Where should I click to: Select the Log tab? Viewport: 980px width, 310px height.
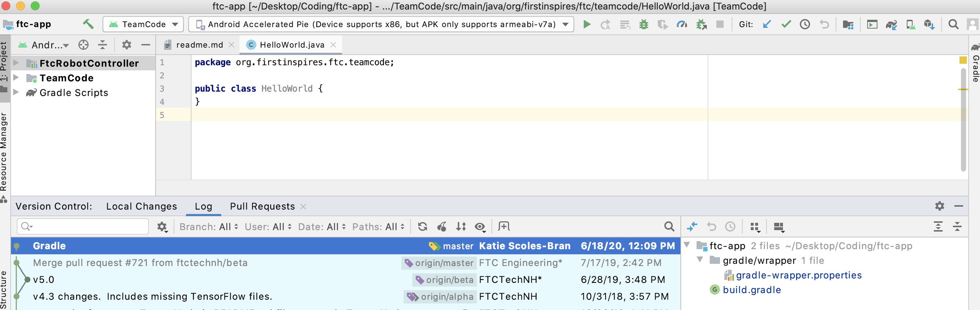(x=204, y=206)
